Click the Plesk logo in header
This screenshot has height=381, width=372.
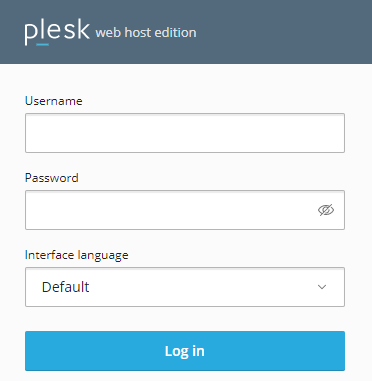click(x=57, y=33)
